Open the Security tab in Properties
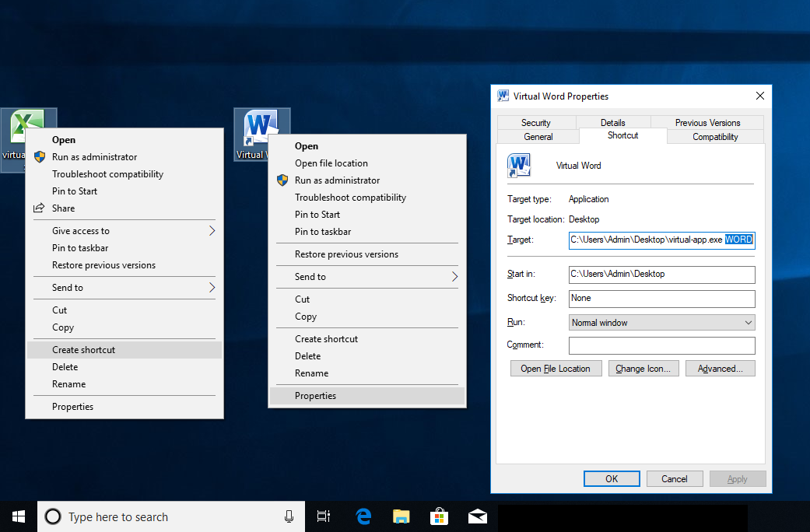810x532 pixels. tap(535, 123)
